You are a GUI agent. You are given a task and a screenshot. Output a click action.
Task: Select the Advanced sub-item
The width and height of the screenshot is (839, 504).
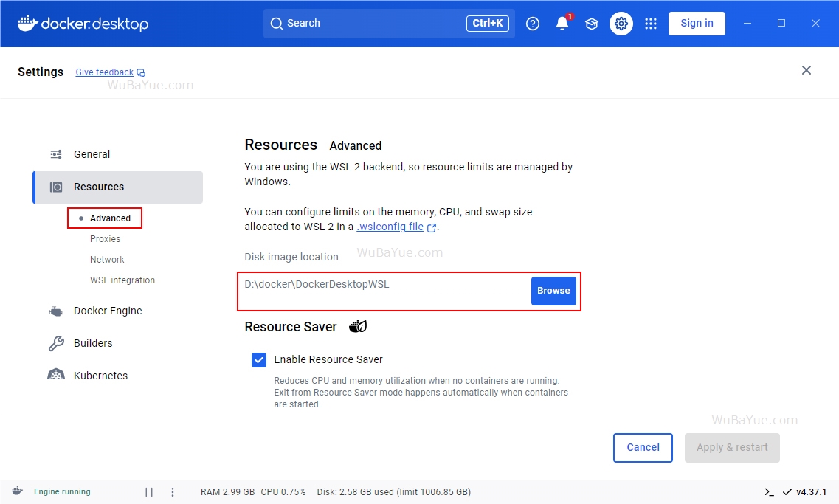[x=110, y=218]
